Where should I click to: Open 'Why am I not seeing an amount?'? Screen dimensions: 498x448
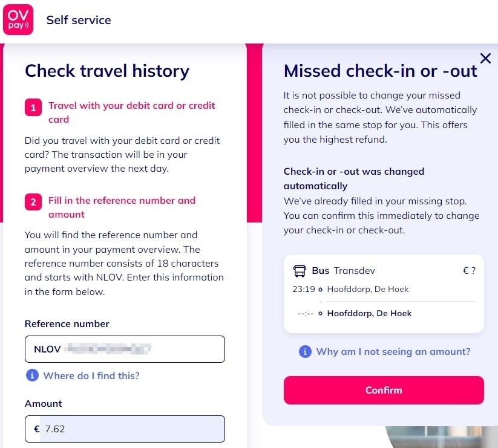(x=393, y=351)
